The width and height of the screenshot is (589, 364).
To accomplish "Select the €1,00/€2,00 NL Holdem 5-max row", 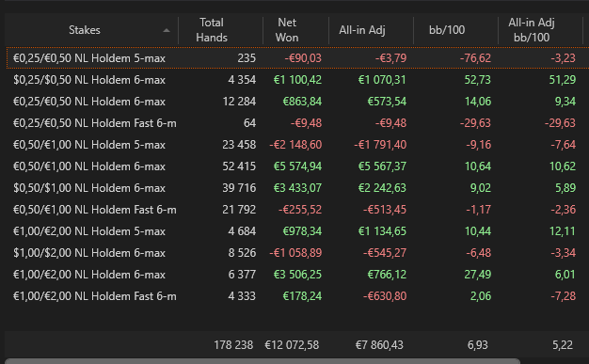I will click(x=297, y=231).
